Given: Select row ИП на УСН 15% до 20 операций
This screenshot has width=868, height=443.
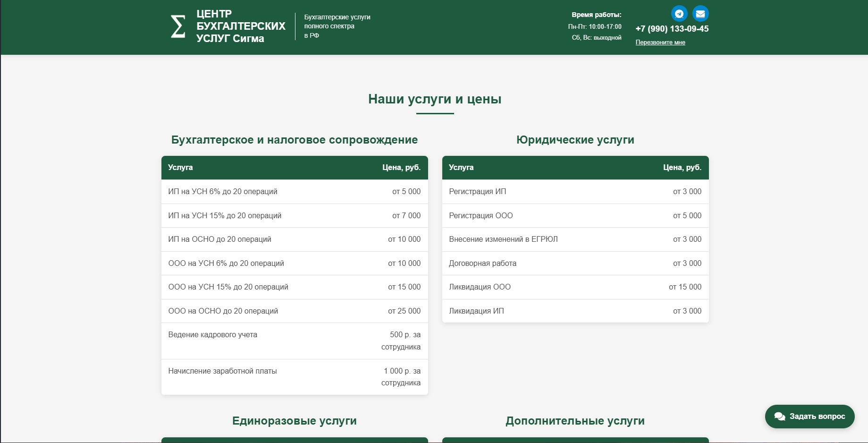Looking at the screenshot, I should (x=295, y=216).
